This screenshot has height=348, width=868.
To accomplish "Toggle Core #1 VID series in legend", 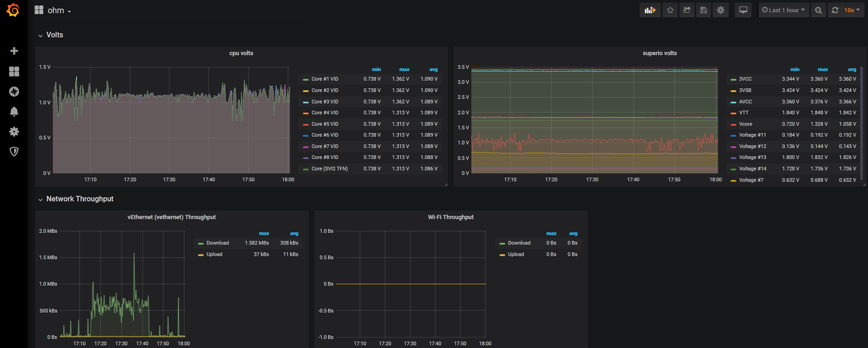I will (x=325, y=79).
